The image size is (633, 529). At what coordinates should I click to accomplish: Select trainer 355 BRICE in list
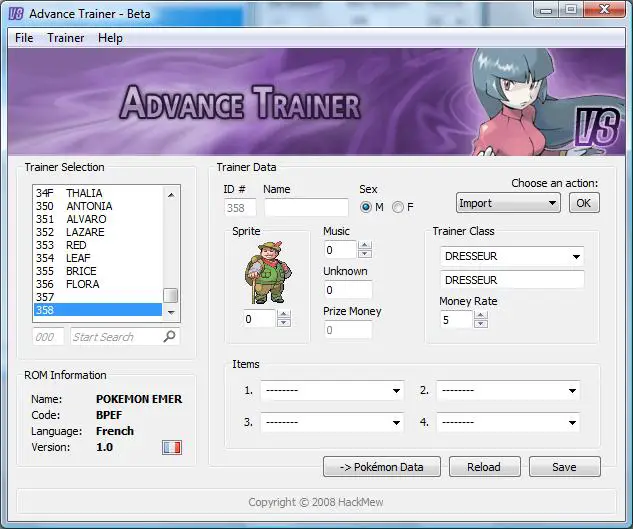coord(98,271)
